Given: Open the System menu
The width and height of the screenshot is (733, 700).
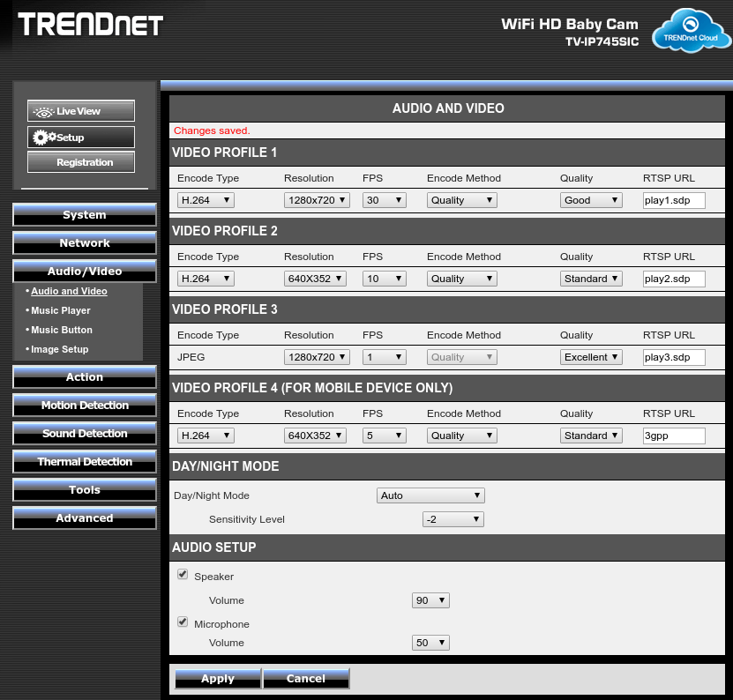Looking at the screenshot, I should (x=85, y=215).
